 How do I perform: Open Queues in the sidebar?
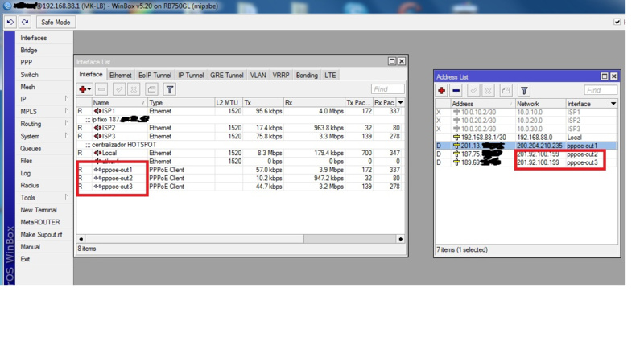pos(31,149)
